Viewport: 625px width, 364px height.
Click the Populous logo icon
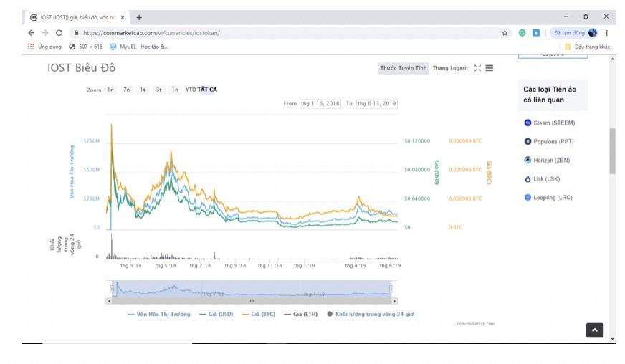point(528,142)
